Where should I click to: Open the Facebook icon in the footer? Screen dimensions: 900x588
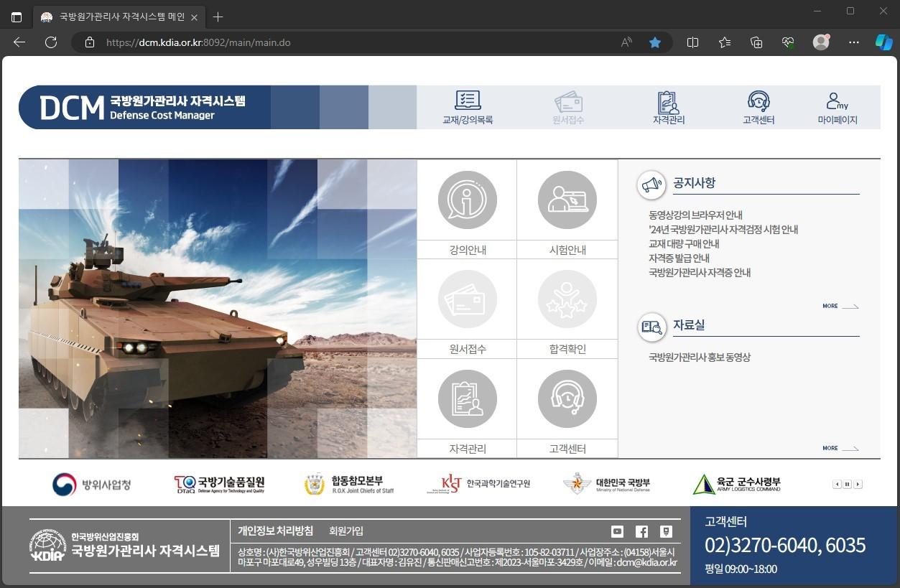[641, 531]
